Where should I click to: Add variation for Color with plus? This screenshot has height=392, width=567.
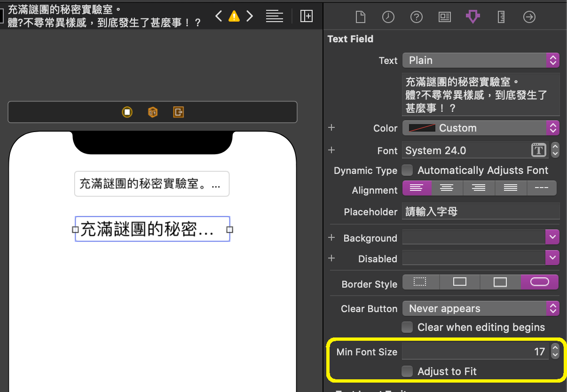(331, 127)
